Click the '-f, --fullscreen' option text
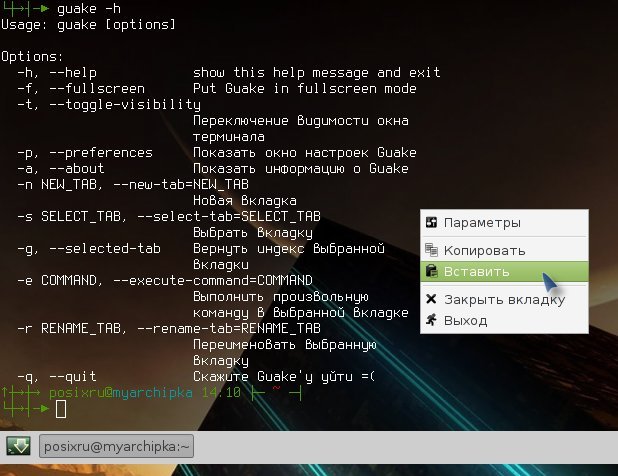618x476 pixels. tap(81, 89)
